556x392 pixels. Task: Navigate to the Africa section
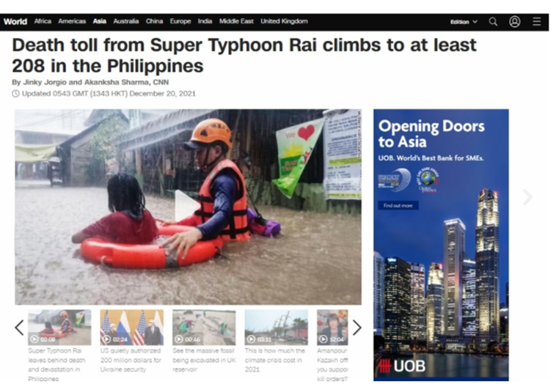43,21
